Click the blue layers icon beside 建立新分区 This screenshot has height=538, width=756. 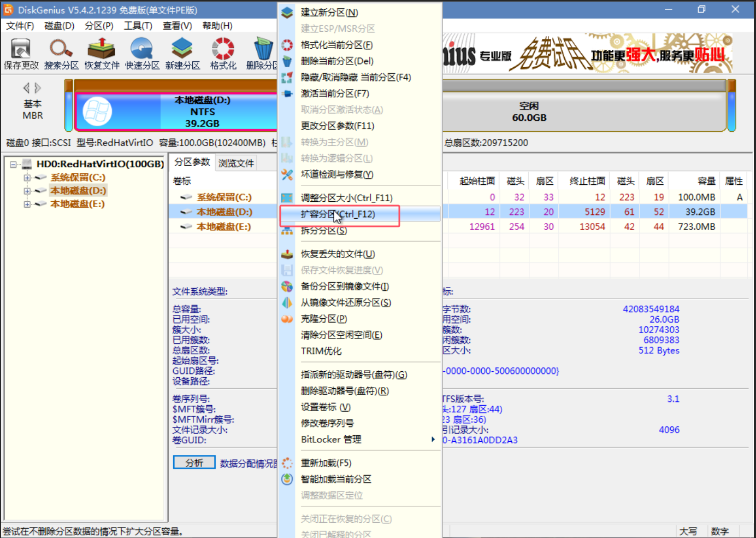click(x=287, y=13)
